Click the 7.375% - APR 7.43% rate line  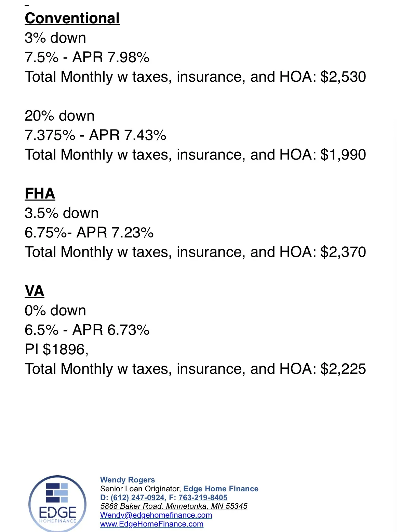(x=95, y=135)
